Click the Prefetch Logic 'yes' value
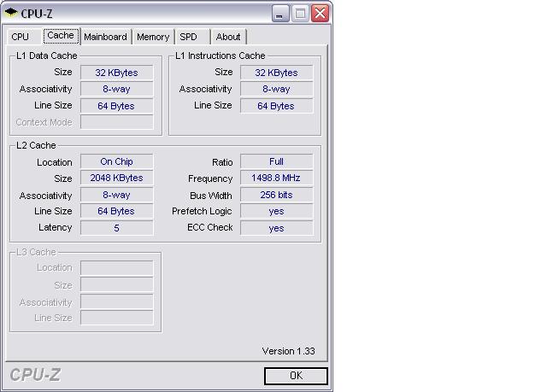The width and height of the screenshot is (547, 392). pyautogui.click(x=276, y=211)
